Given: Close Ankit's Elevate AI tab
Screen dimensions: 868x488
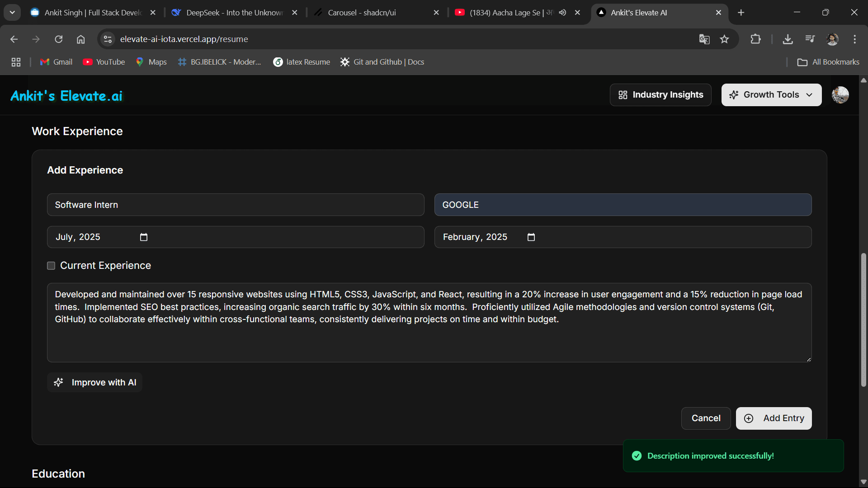Looking at the screenshot, I should click(718, 13).
